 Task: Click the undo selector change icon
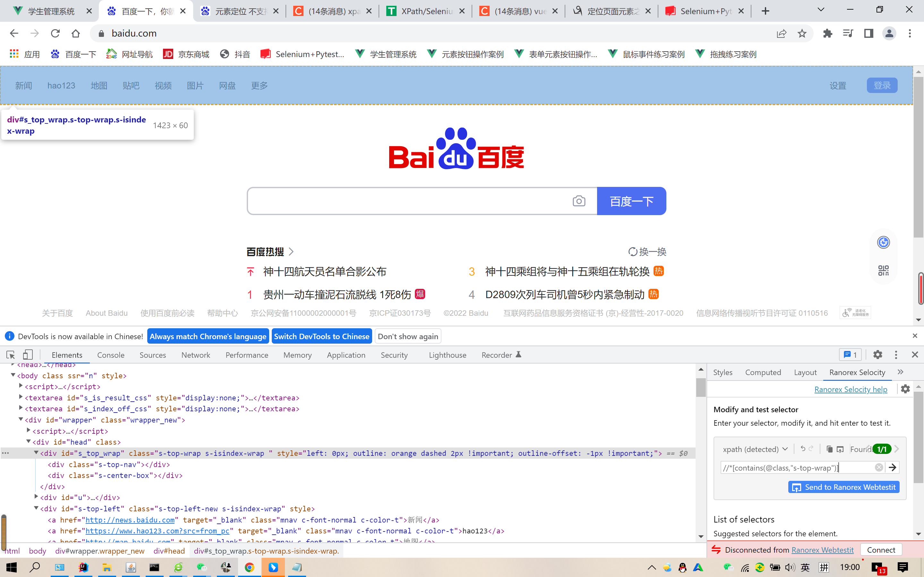click(x=803, y=449)
